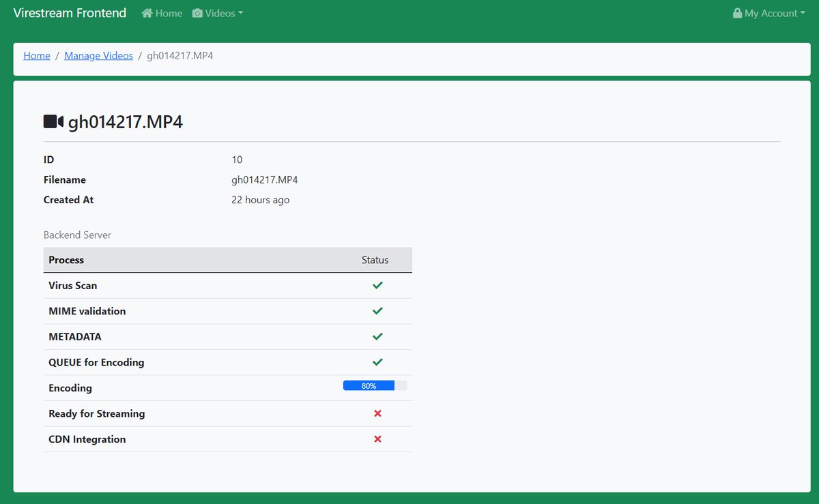Click the QUEUE for Encoding checkmark

pyautogui.click(x=377, y=362)
